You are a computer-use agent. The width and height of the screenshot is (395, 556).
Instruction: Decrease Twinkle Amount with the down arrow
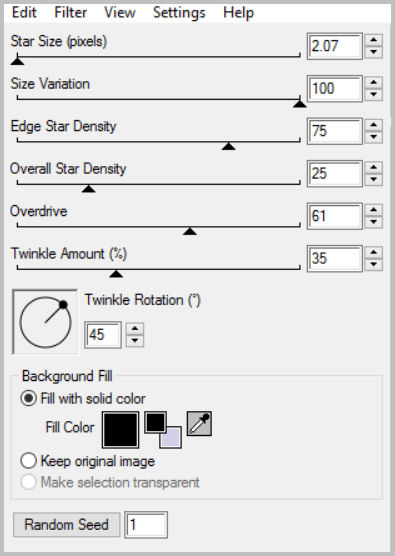pyautogui.click(x=373, y=265)
